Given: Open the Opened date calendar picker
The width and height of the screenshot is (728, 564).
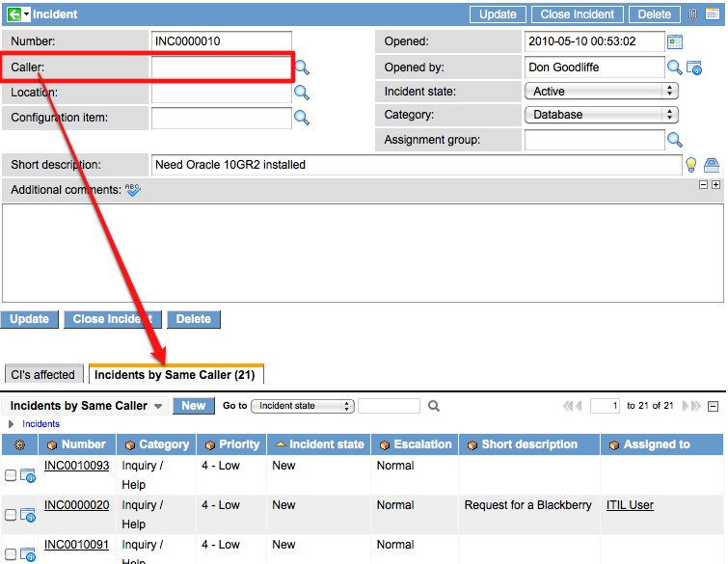Looking at the screenshot, I should [675, 41].
